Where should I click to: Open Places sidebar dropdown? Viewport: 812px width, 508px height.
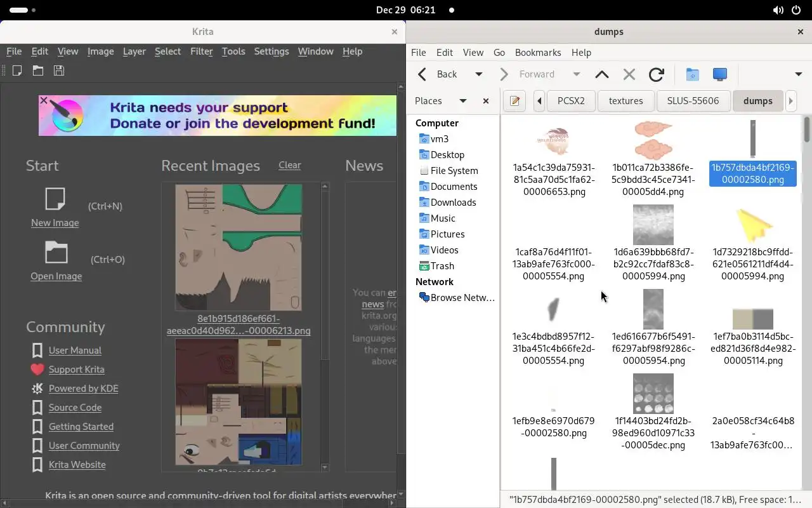(x=463, y=101)
